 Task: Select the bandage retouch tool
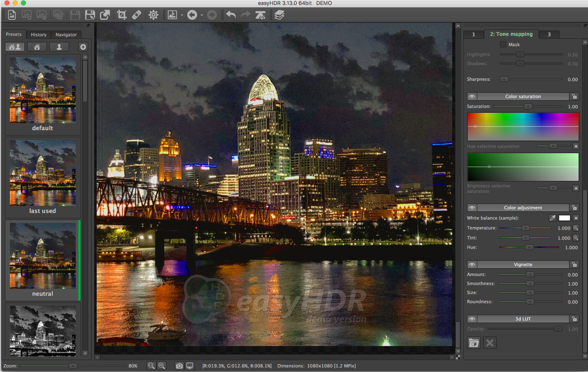pos(137,15)
